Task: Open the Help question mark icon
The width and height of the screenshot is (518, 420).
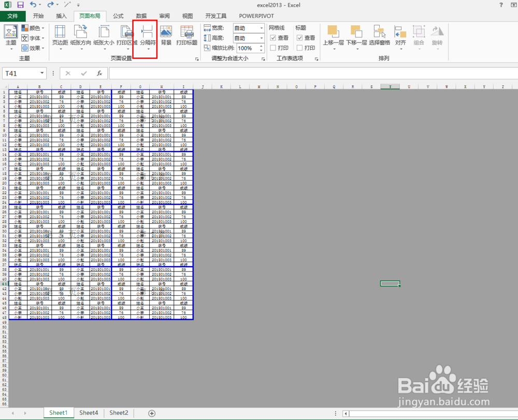Action: 501,5
